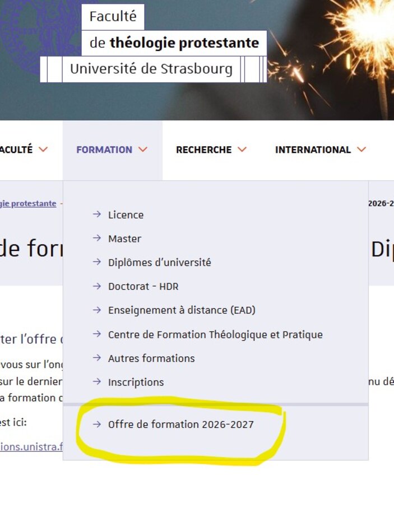394x532 pixels.
Task: Open Offre de formation 2026-2027 entry
Action: [180, 424]
